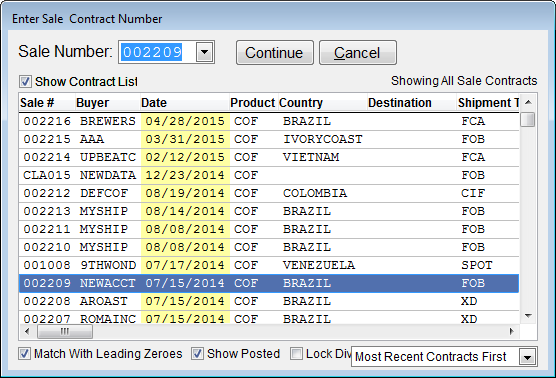Select highlighted sale 002209 row
The height and width of the screenshot is (378, 556).
coord(269,283)
